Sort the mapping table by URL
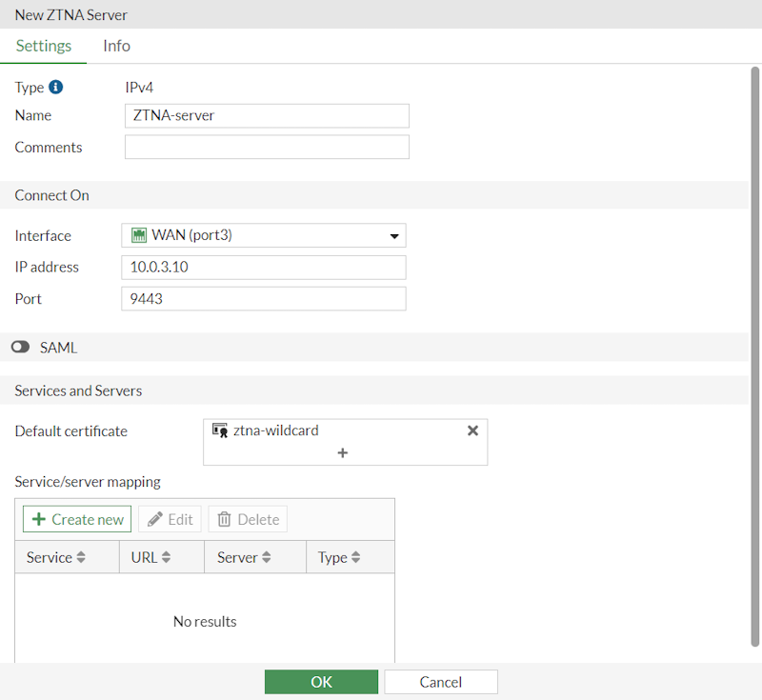The image size is (762, 700). tap(166, 558)
